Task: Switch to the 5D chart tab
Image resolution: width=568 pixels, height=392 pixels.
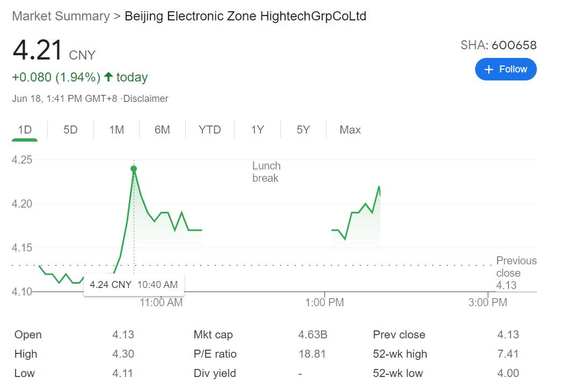Action: pos(70,130)
